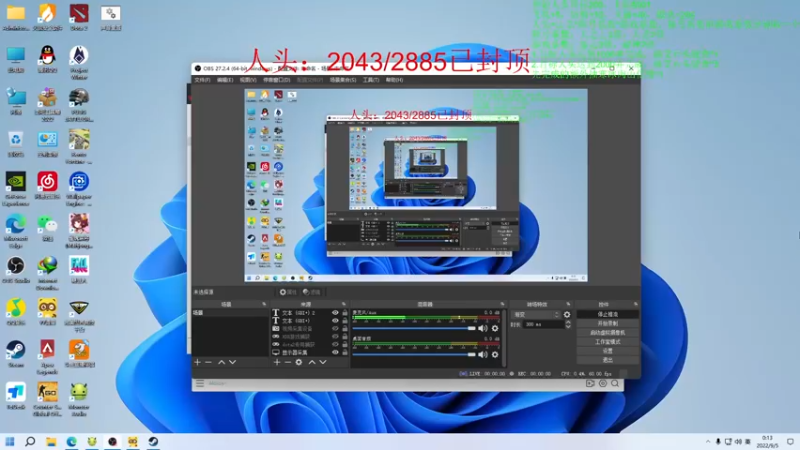The image size is (800, 450).
Task: Open the OBS 文件(F) menu
Action: [x=202, y=80]
